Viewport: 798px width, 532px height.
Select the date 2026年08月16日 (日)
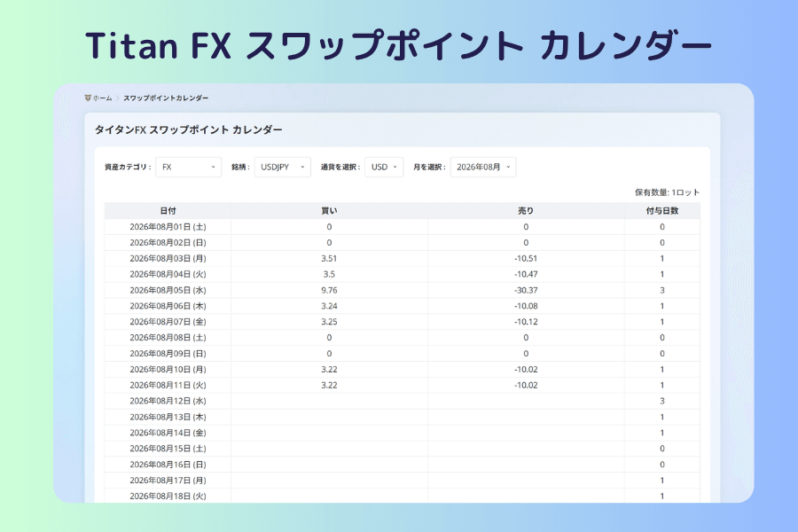coord(168,465)
